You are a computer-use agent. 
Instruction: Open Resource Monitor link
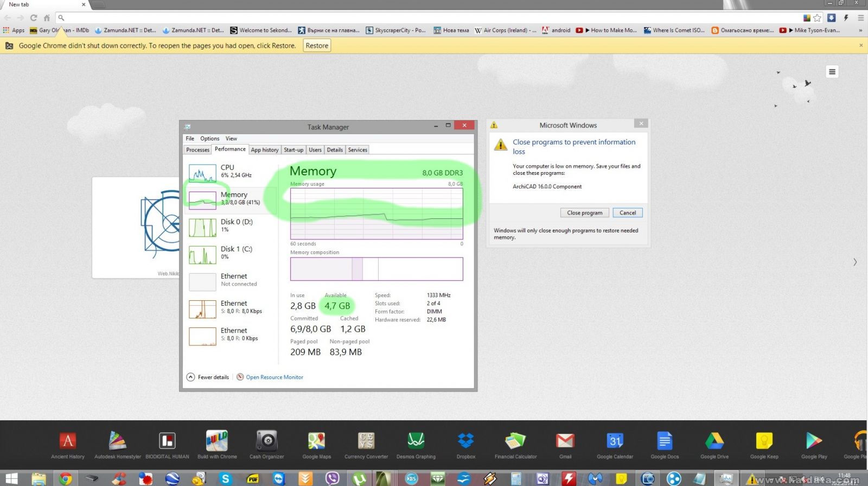point(275,377)
